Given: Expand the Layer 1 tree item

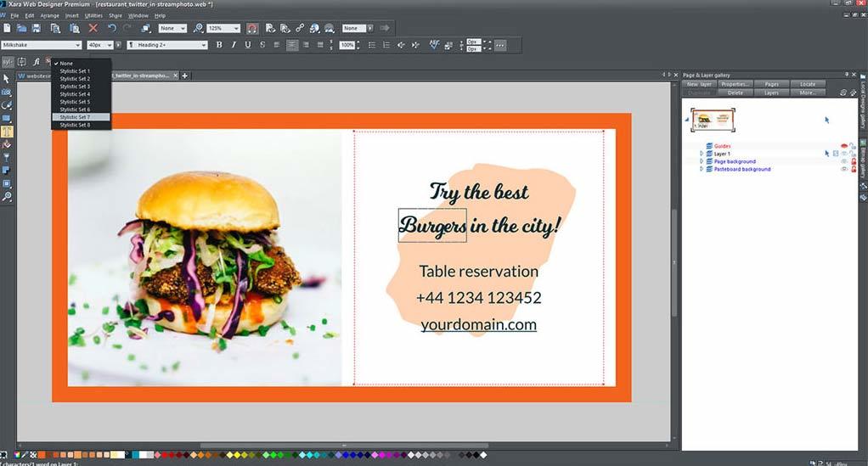Looking at the screenshot, I should tap(702, 154).
